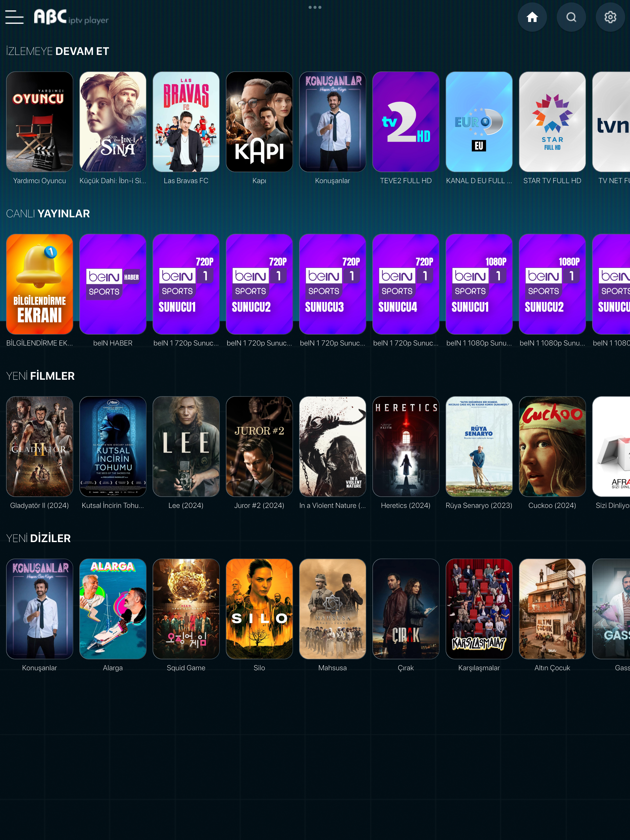The height and width of the screenshot is (840, 630).
Task: Open Gladyatör II (2024) movie
Action: (39, 446)
